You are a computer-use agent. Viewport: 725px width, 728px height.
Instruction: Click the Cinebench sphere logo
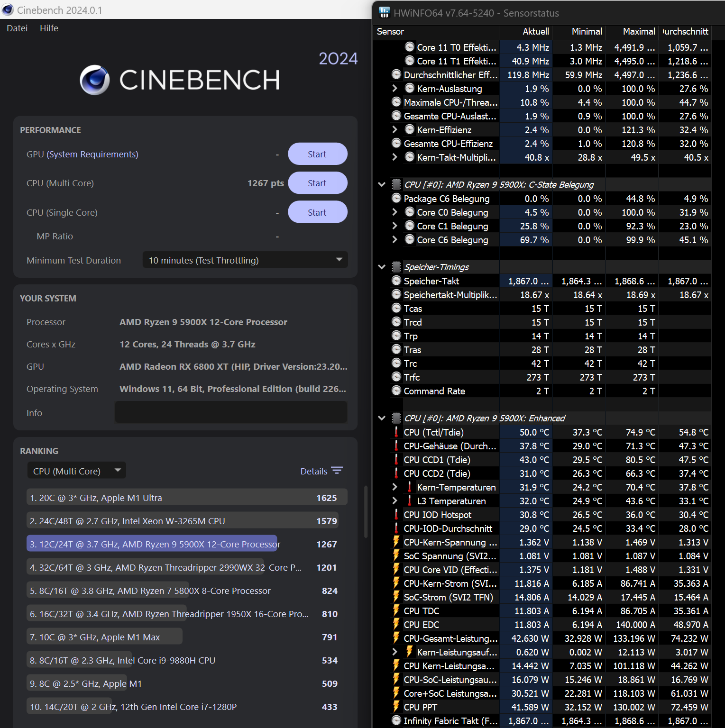coord(95,80)
